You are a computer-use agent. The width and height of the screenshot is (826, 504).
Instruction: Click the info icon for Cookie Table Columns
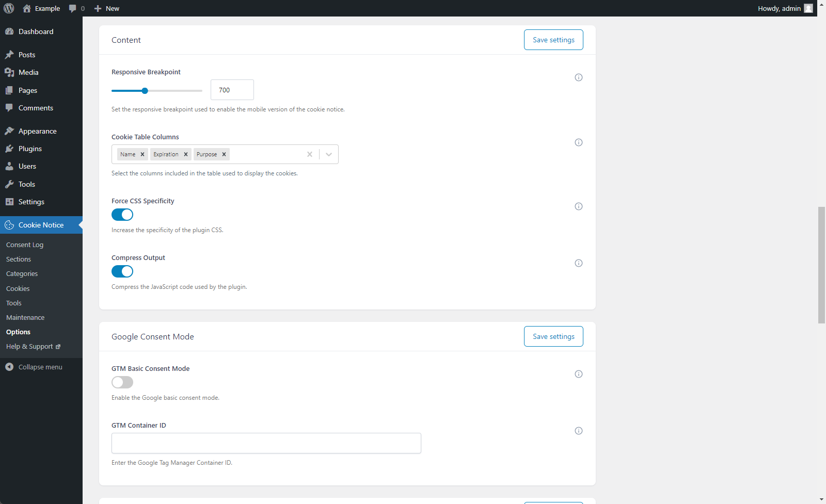pos(579,142)
